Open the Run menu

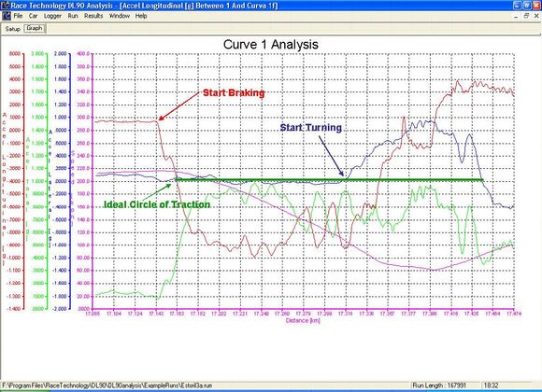tap(73, 16)
